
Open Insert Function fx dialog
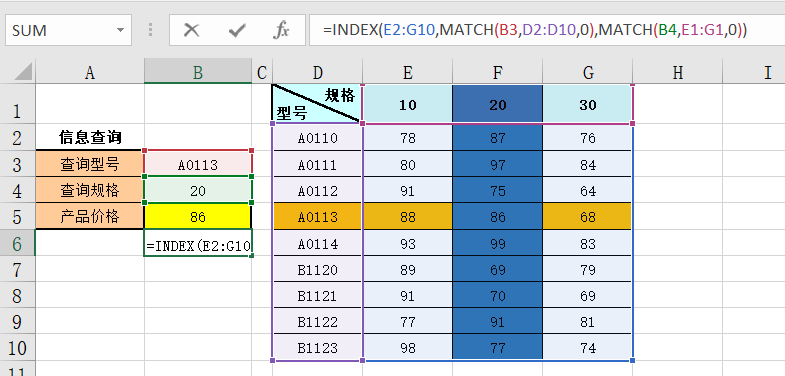tap(281, 31)
